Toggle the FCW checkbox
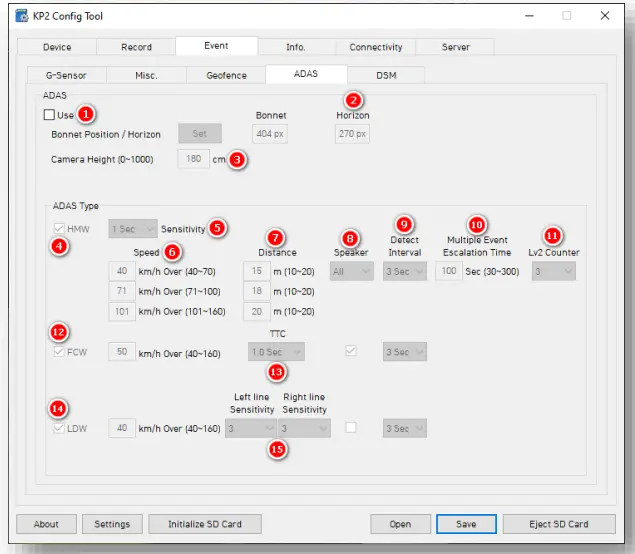This screenshot has width=635, height=554. click(x=59, y=352)
